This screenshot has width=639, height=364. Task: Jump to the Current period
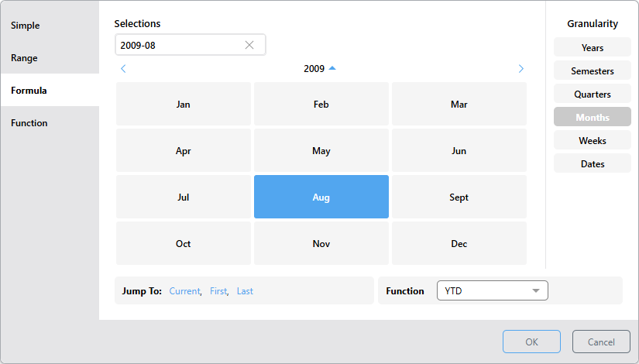point(184,291)
